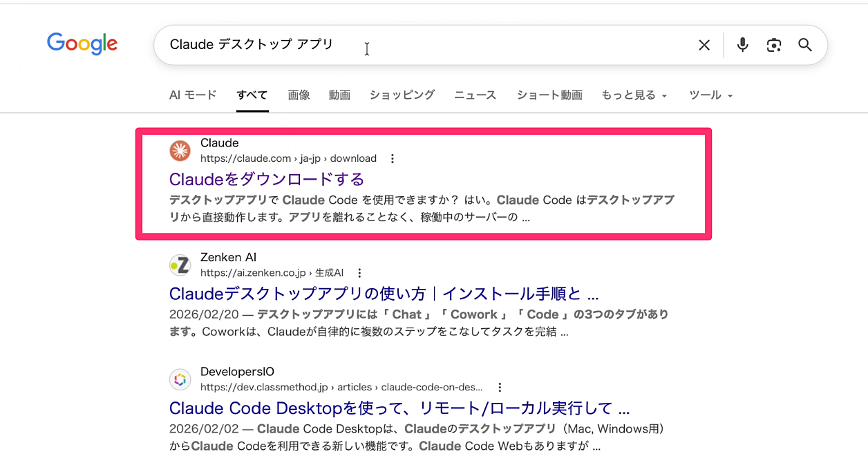Click the DevelopersIO favicon
The width and height of the screenshot is (868, 463).
pos(180,379)
